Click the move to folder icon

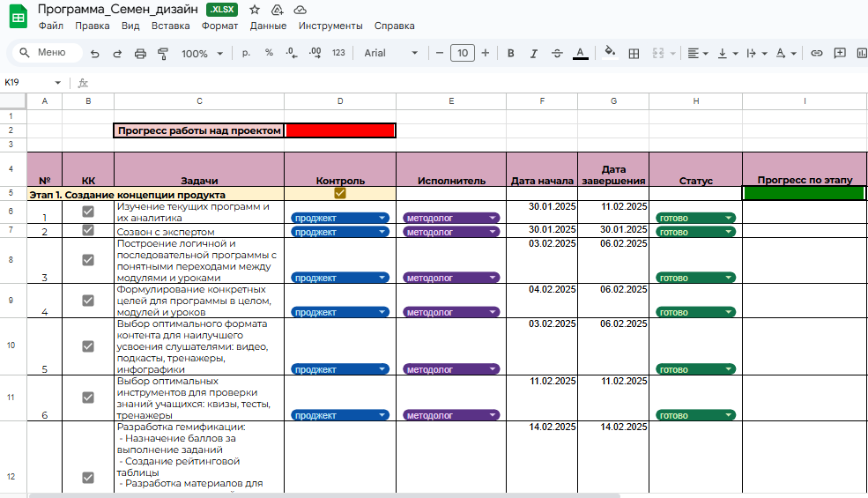point(278,10)
